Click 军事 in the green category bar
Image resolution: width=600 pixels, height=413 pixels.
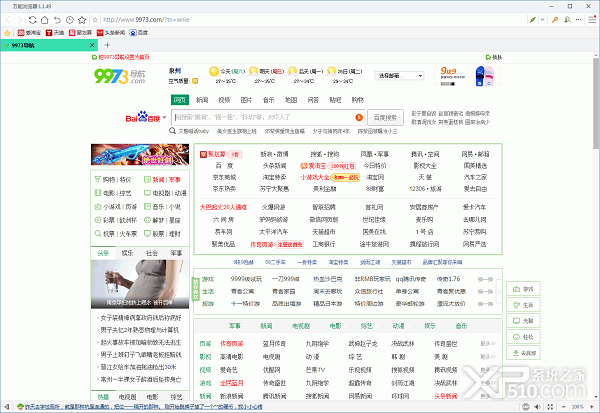(235, 326)
